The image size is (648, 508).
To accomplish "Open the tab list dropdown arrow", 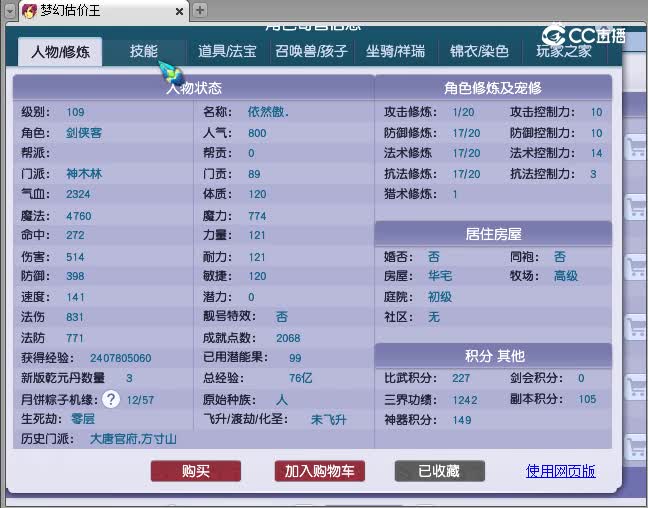I will coord(10,11).
